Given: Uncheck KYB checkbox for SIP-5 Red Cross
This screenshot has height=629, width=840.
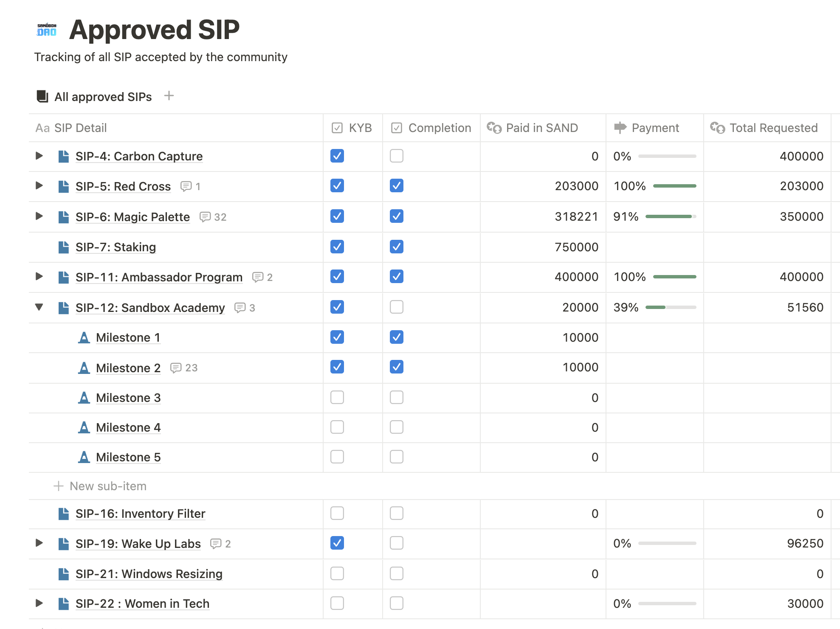Looking at the screenshot, I should point(337,186).
